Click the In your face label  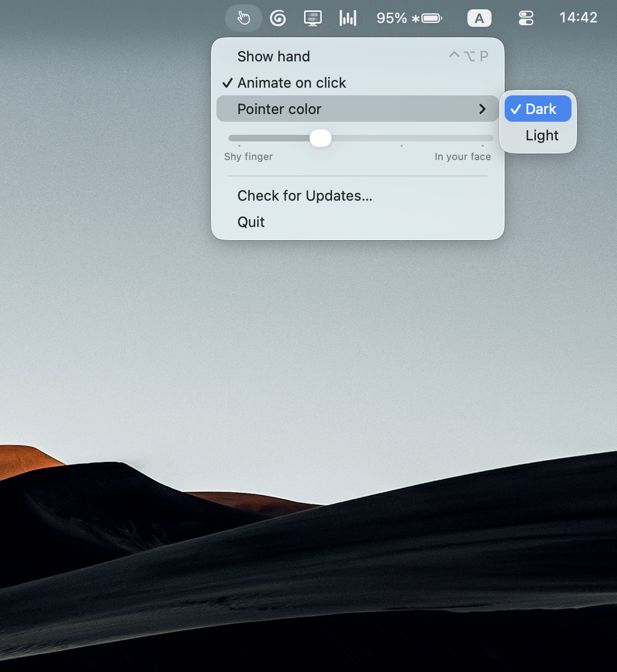pos(463,157)
